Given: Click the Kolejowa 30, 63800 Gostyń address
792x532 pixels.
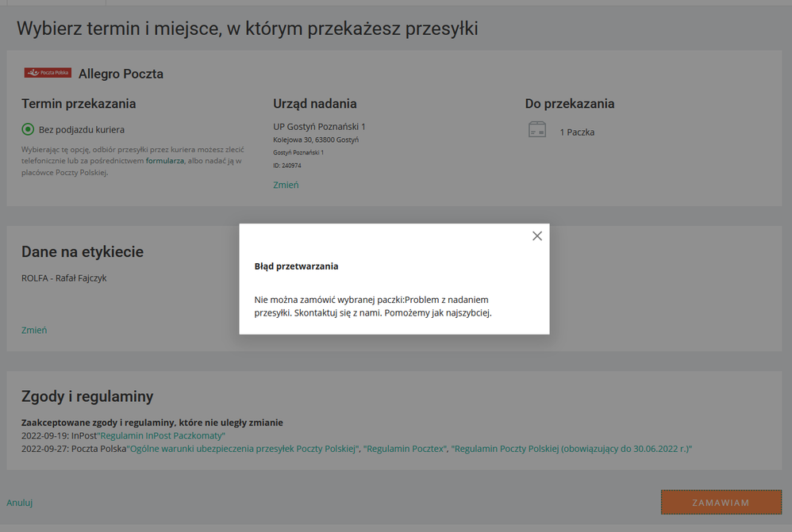Looking at the screenshot, I should click(316, 140).
